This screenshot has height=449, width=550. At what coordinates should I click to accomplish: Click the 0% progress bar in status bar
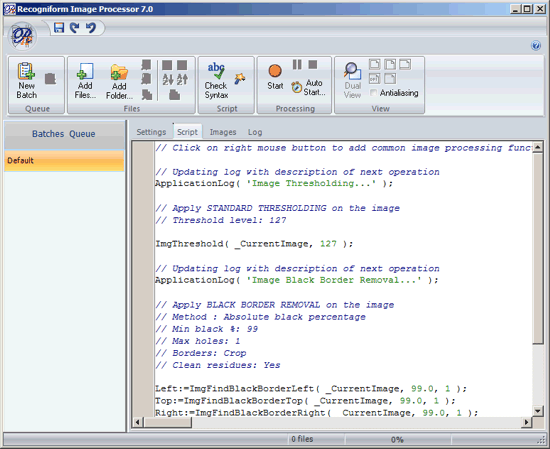pyautogui.click(x=397, y=440)
